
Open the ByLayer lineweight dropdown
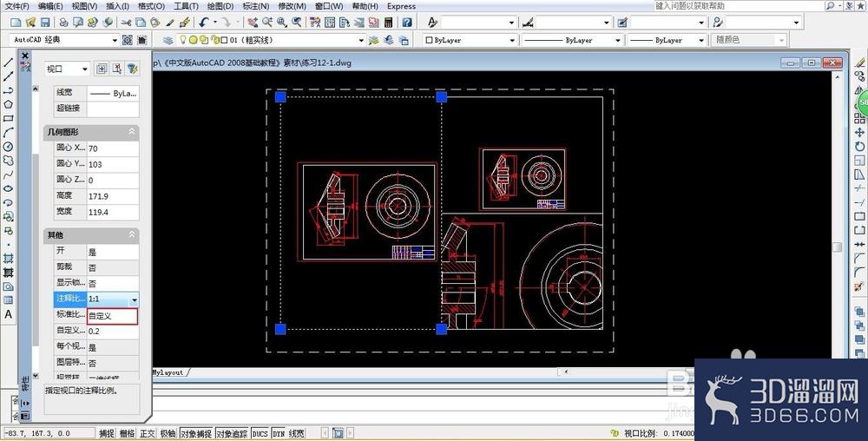[x=701, y=40]
